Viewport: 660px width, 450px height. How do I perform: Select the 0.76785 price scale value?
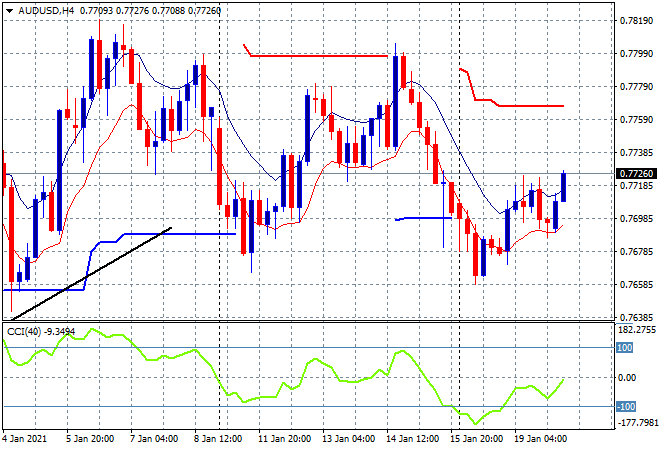click(x=637, y=251)
